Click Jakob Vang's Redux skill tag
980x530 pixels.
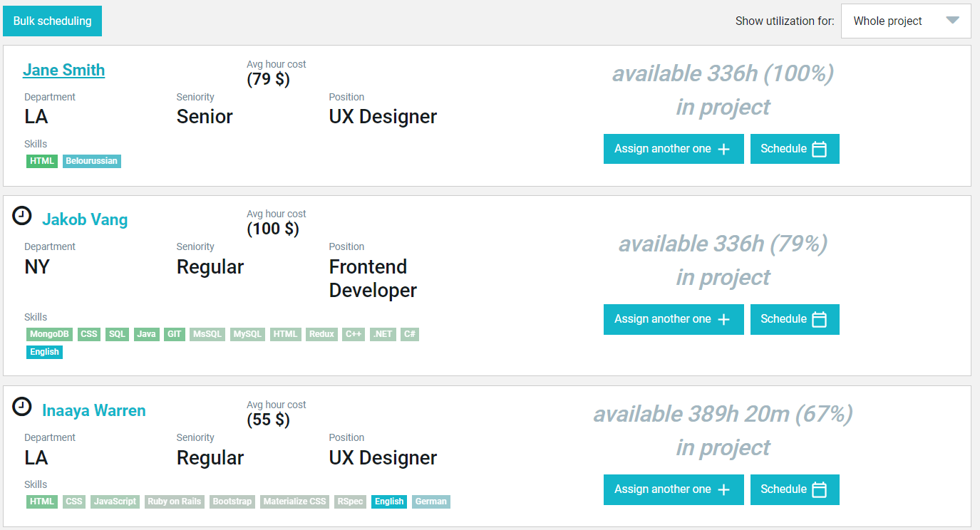point(321,334)
